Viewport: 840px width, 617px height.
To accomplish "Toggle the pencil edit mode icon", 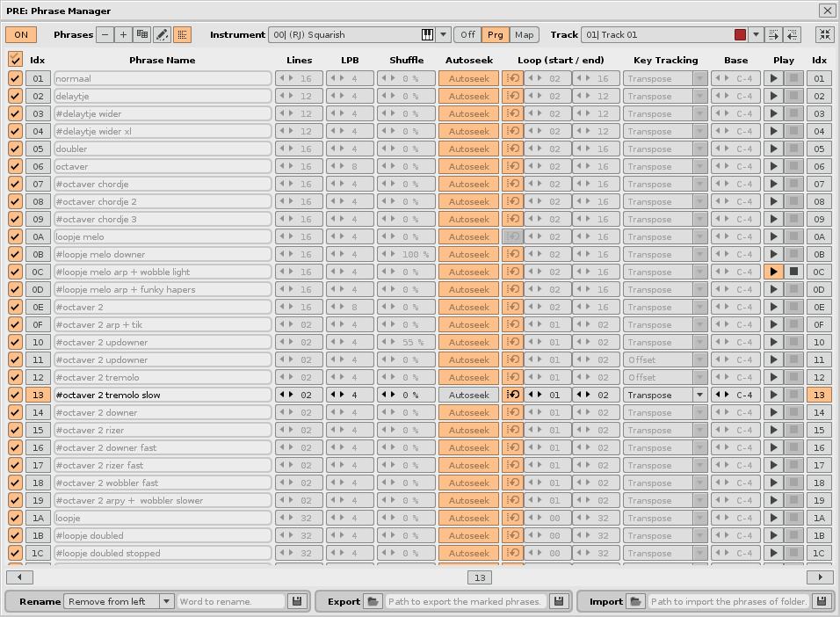I will click(x=162, y=35).
